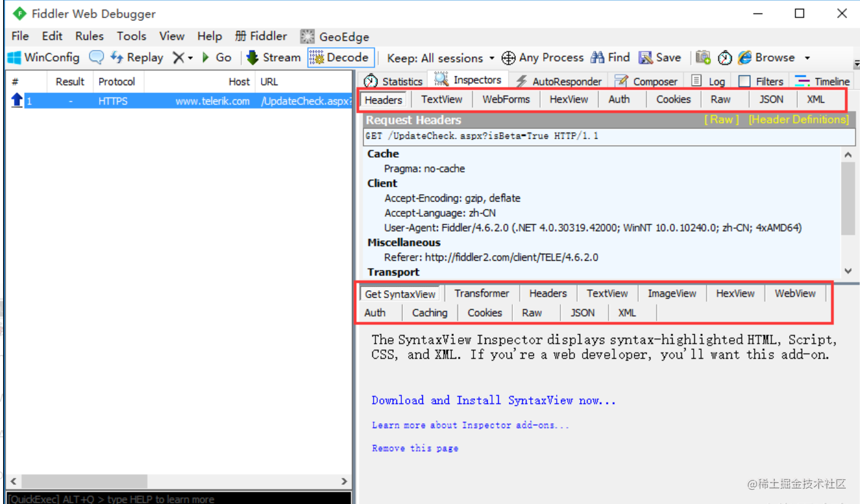This screenshot has width=860, height=504.
Task: Click the camera screenshot toolbar icon
Action: [x=703, y=58]
